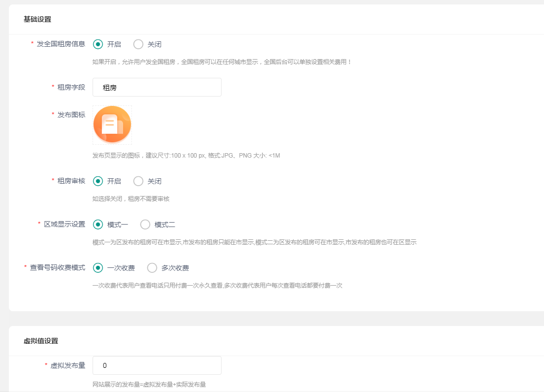Pick 多次收费 charging mode
Screen dimensions: 544x392
click(152, 268)
